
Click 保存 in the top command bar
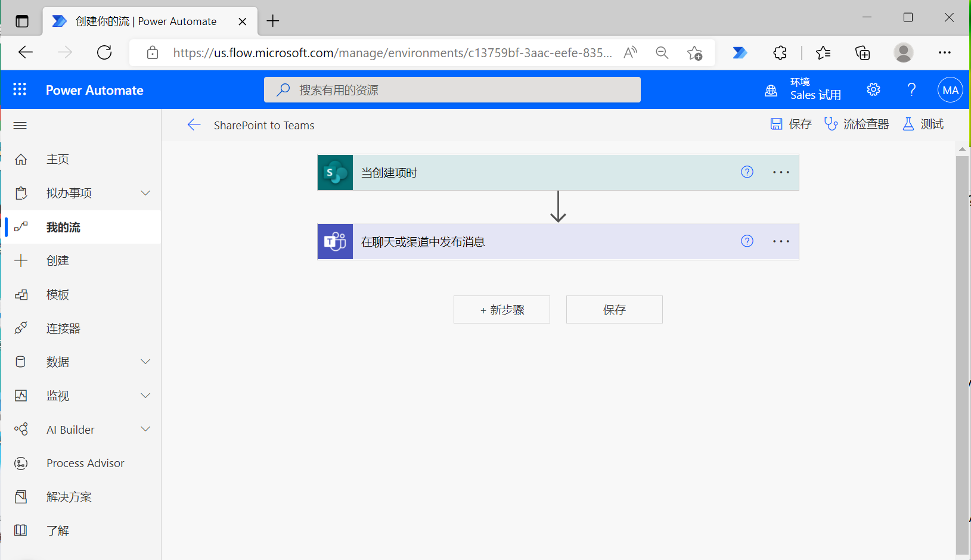coord(791,124)
